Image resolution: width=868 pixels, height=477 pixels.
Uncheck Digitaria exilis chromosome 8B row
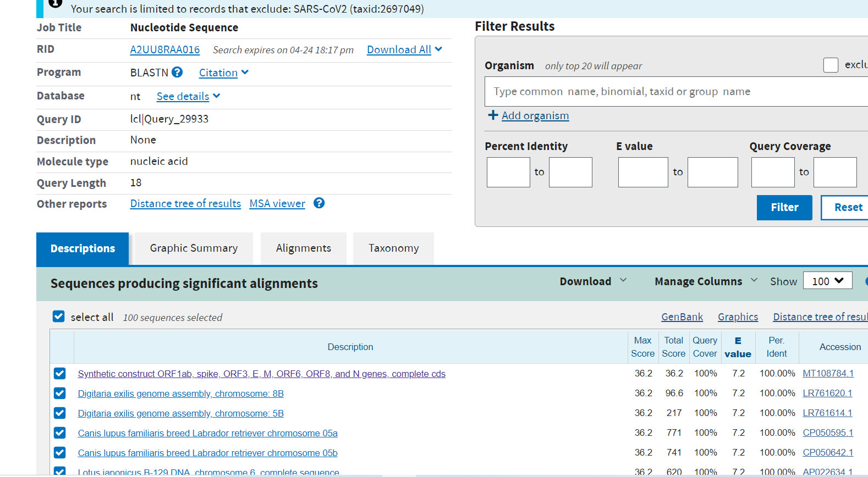point(59,393)
